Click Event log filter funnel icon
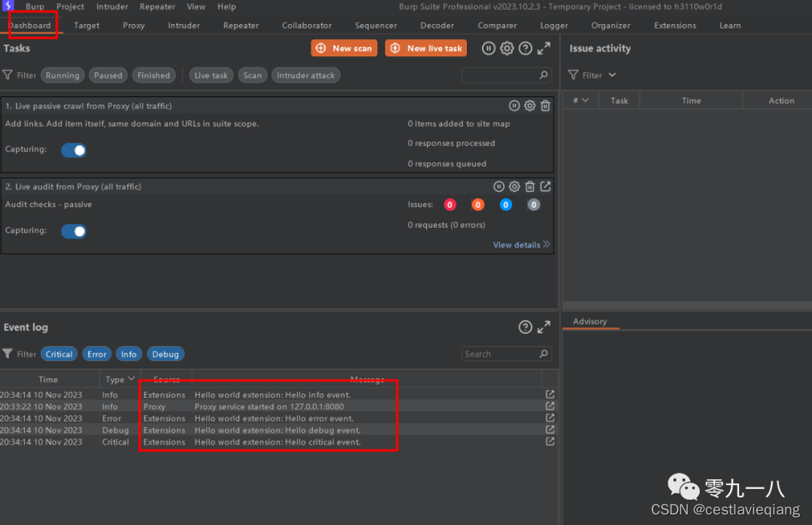812x525 pixels. 8,354
